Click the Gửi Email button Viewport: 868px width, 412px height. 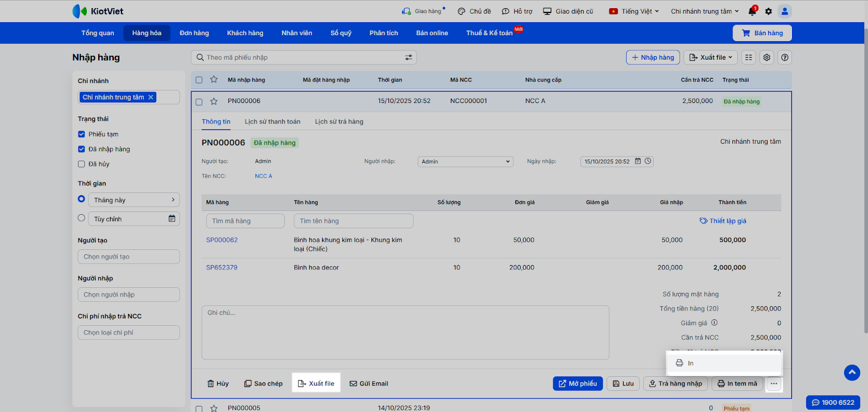369,384
